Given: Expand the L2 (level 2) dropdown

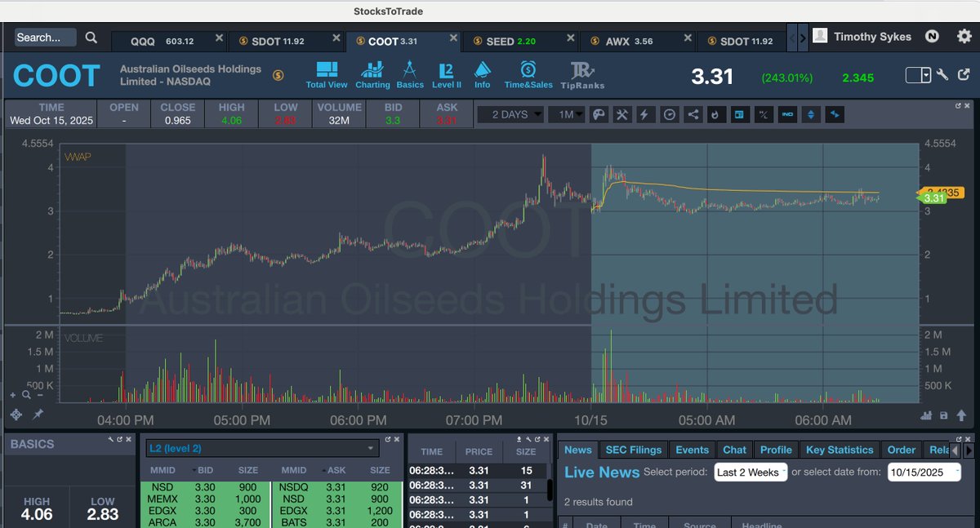Looking at the screenshot, I should click(262, 448).
